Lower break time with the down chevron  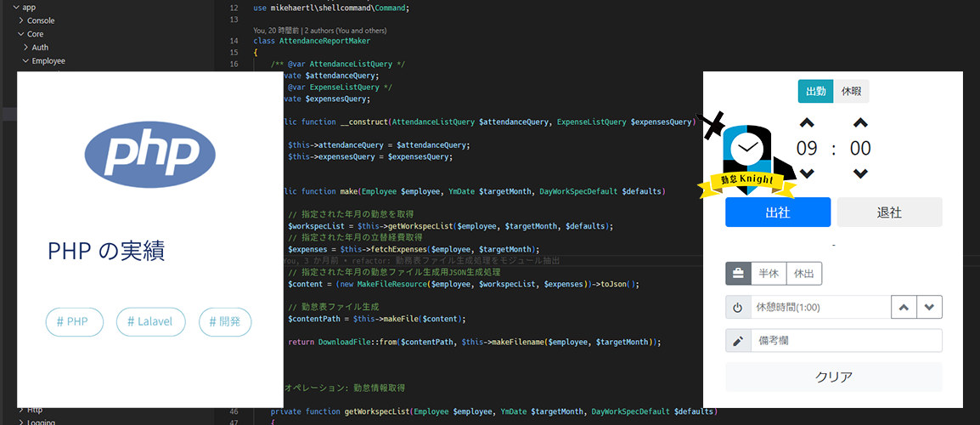click(929, 308)
